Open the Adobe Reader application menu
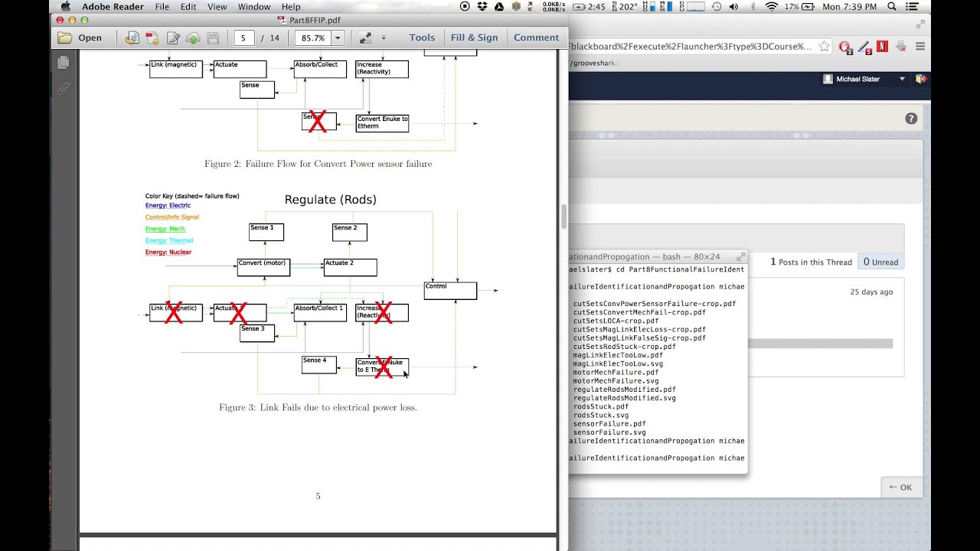The width and height of the screenshot is (980, 551). coord(113,7)
